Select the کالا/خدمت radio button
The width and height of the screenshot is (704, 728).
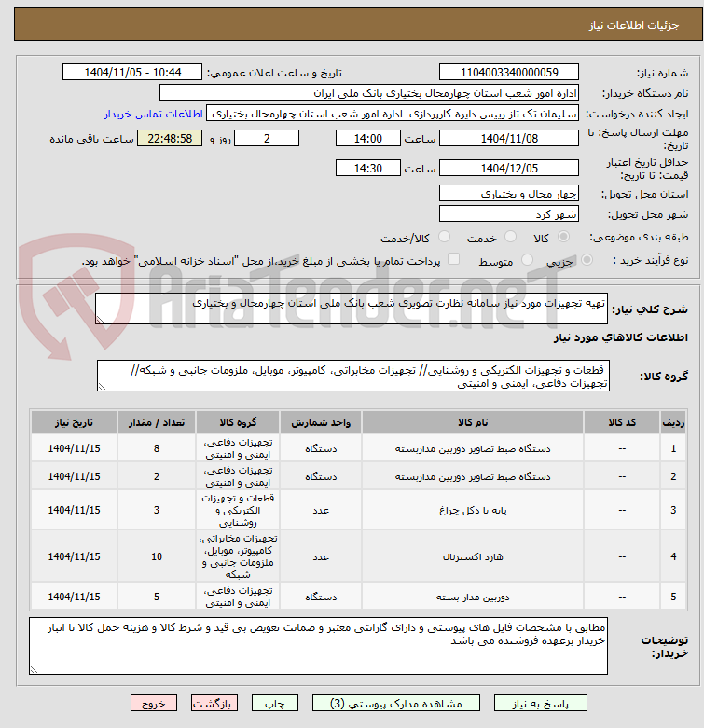tap(445, 238)
